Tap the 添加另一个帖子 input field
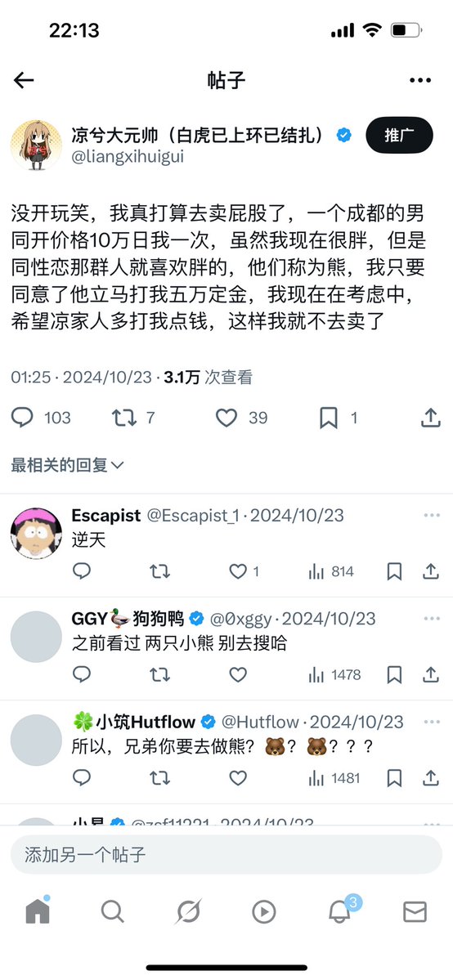Viewport: 453px width, 980px height. coord(226,854)
